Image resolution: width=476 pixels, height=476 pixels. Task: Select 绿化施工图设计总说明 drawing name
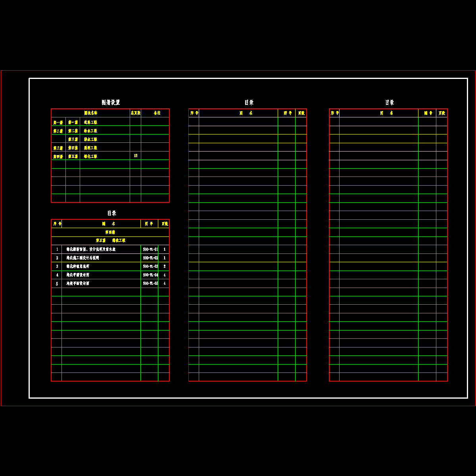pyautogui.click(x=83, y=258)
